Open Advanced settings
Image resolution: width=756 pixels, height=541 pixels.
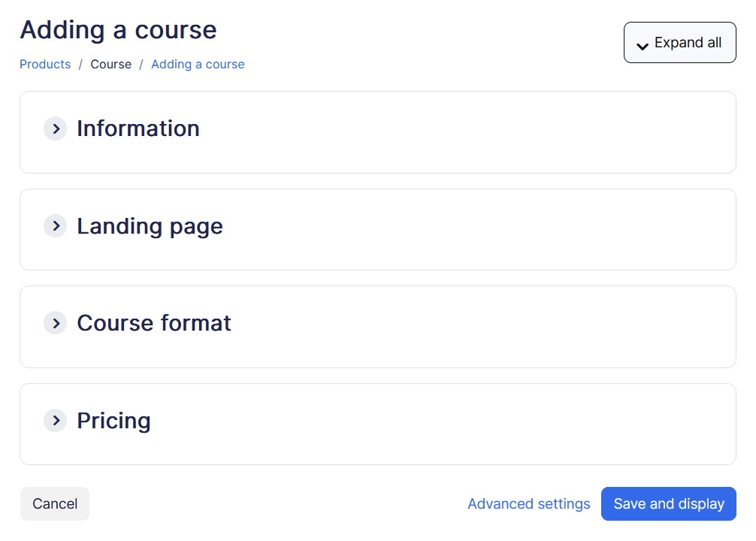pos(528,503)
